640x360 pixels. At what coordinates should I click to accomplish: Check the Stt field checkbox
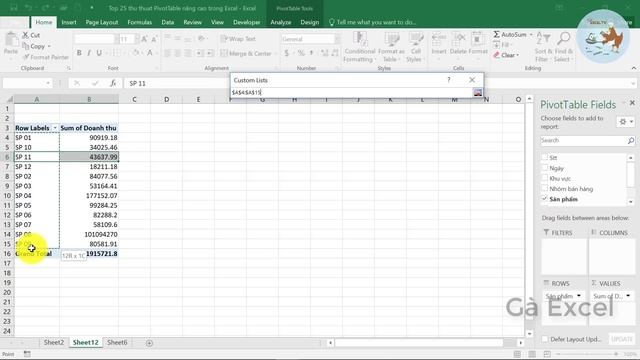coord(544,157)
